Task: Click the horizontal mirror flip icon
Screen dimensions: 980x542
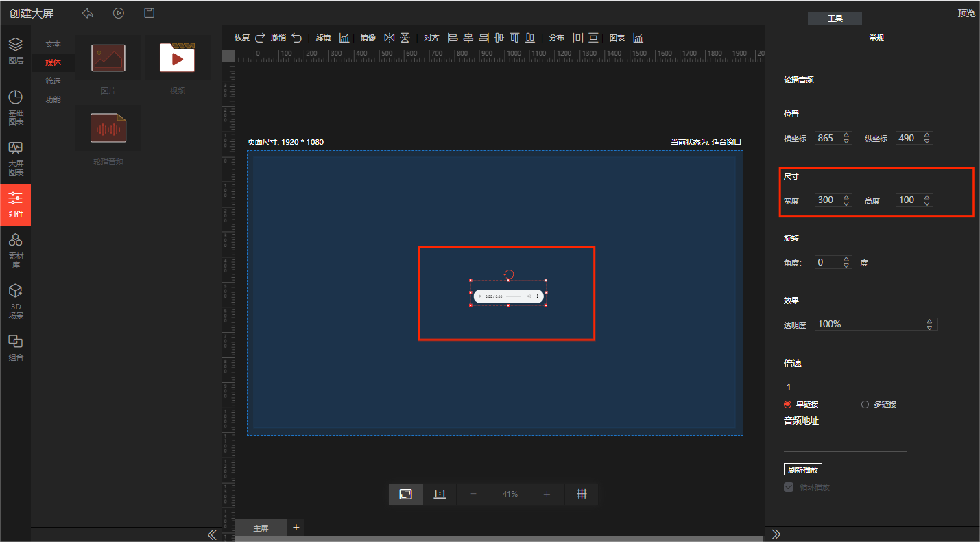Action: [389, 38]
